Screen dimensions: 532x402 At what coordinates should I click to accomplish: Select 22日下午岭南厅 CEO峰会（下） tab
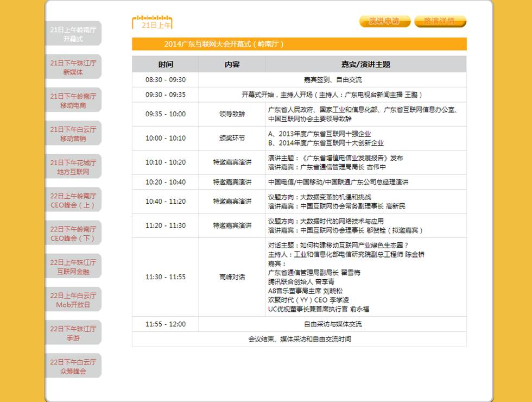tap(73, 233)
